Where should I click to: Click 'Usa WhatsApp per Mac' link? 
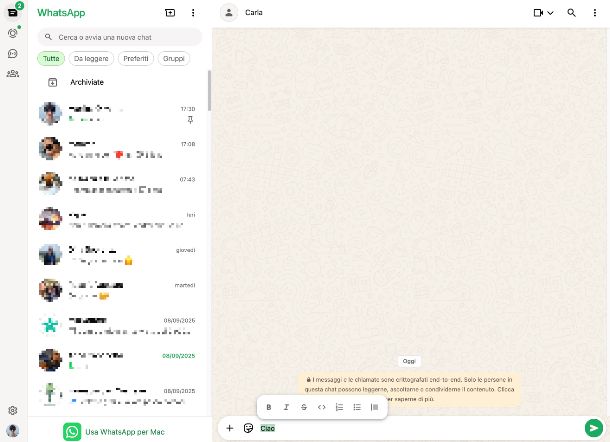[125, 432]
